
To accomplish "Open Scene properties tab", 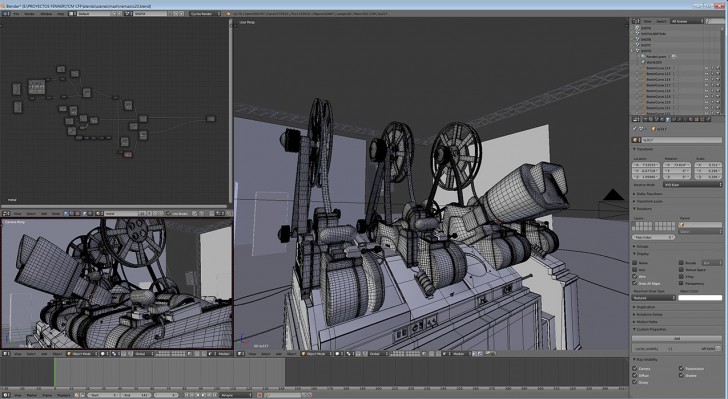I will [657, 119].
